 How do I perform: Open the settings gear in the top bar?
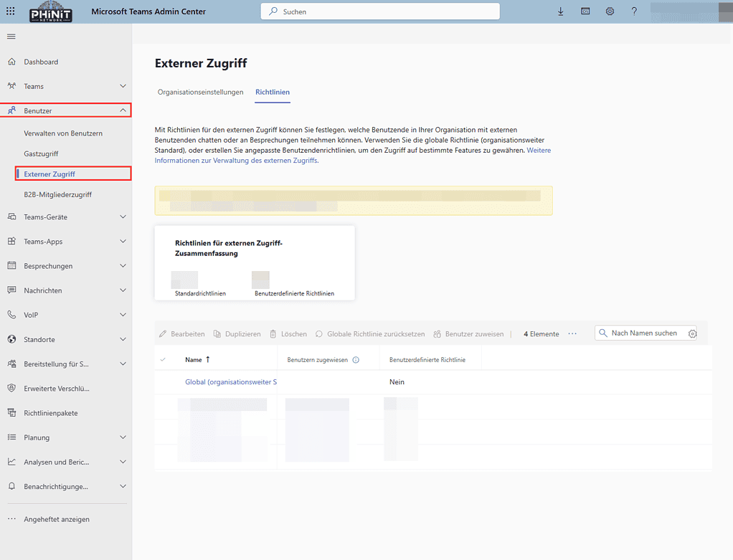[x=610, y=11]
